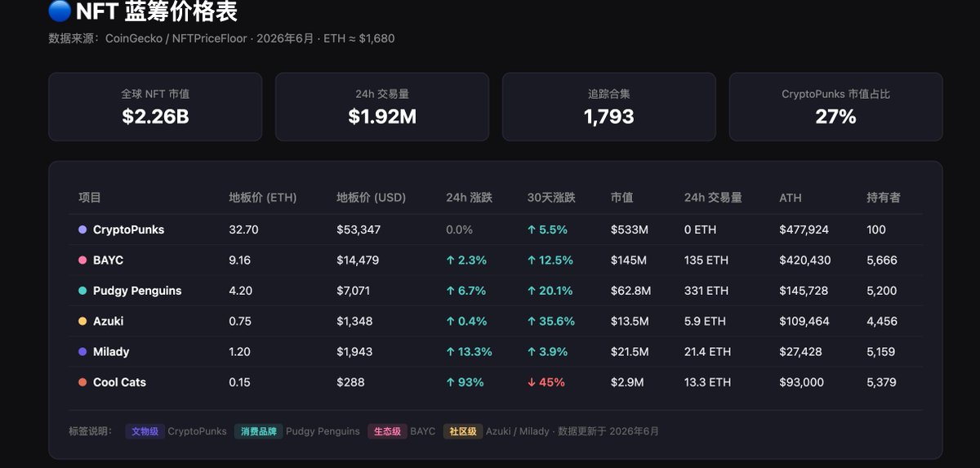Click the purple dot beside CryptoPunks

coord(82,230)
